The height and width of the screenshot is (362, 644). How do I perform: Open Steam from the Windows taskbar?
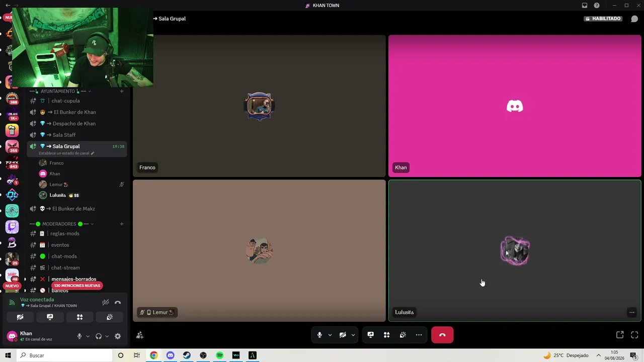click(187, 355)
